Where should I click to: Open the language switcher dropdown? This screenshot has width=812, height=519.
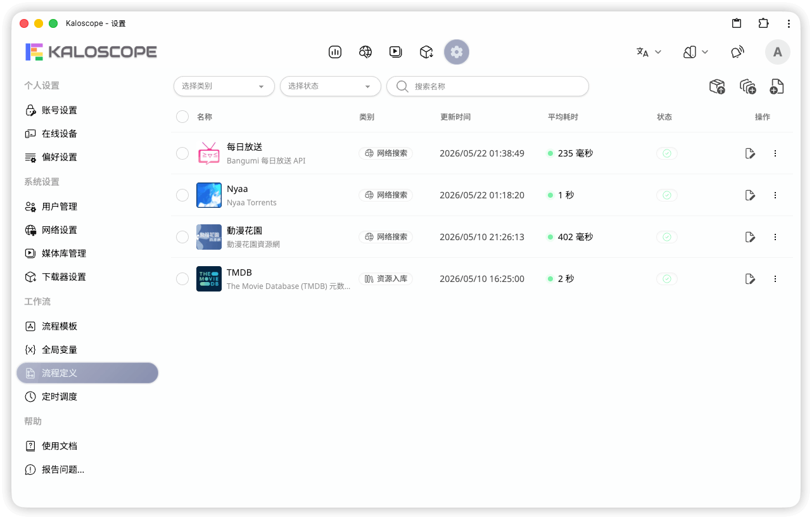649,52
